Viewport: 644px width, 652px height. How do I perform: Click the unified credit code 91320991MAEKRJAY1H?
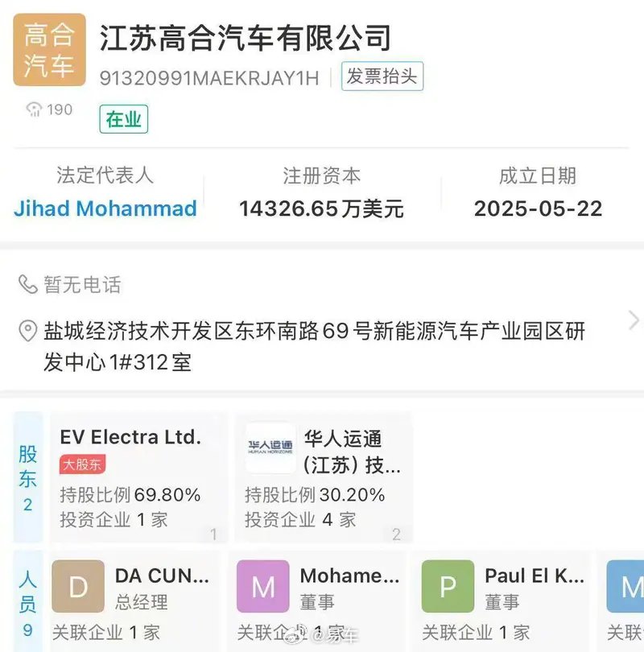[x=209, y=78]
